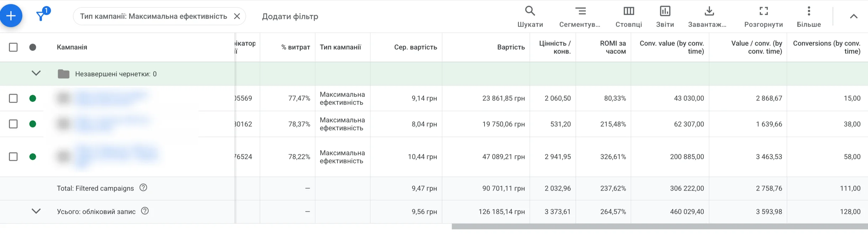Expand Незавершені чернетки chevron
868x239 pixels.
click(36, 73)
